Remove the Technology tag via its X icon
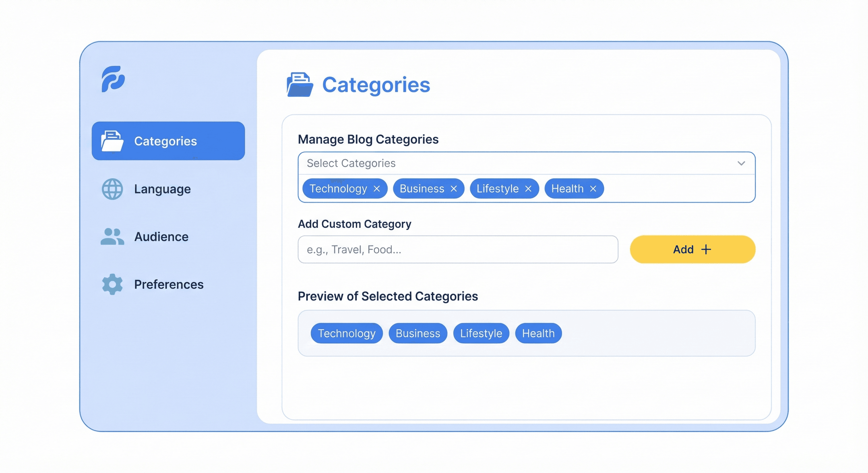This screenshot has width=868, height=473. click(377, 188)
